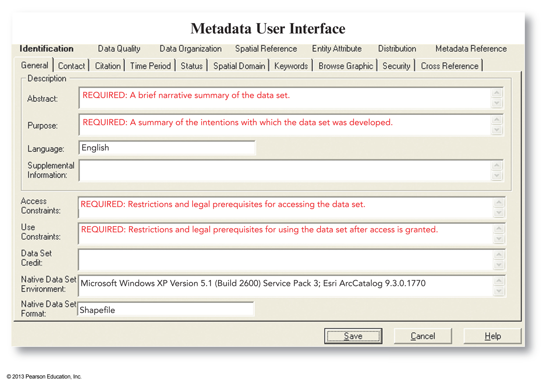Select the Browse Graphic sub-tab

click(345, 66)
